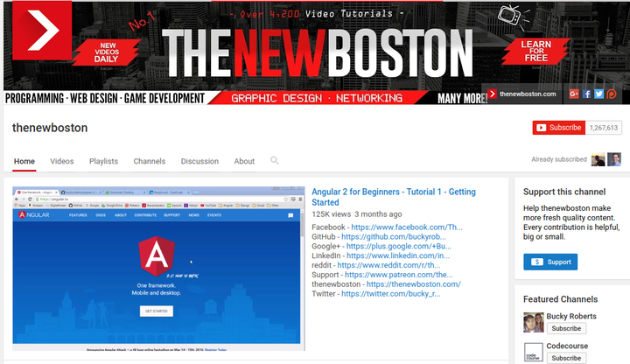This screenshot has height=364, width=630.
Task: Click the blue Support button
Action: pyautogui.click(x=550, y=262)
